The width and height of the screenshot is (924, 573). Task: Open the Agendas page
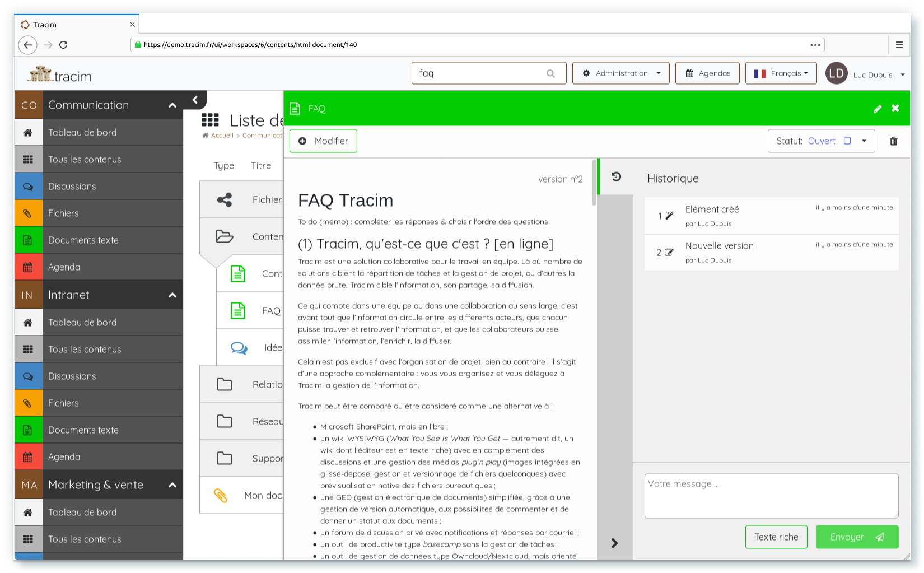[x=708, y=73]
